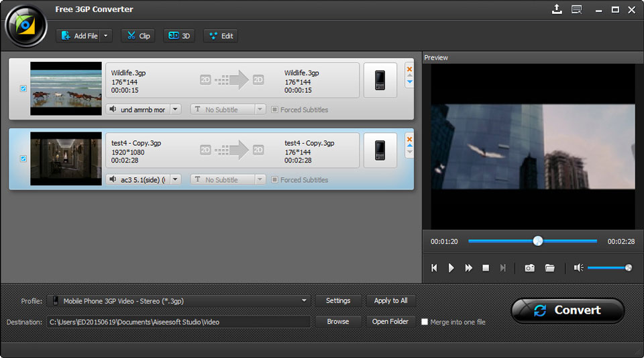Click the output 2D icon for Wildlife.3gp

click(x=258, y=80)
